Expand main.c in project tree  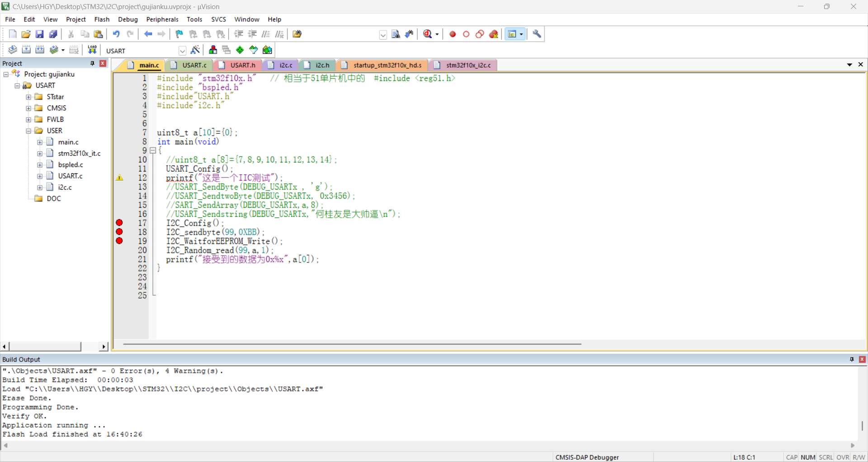click(40, 142)
